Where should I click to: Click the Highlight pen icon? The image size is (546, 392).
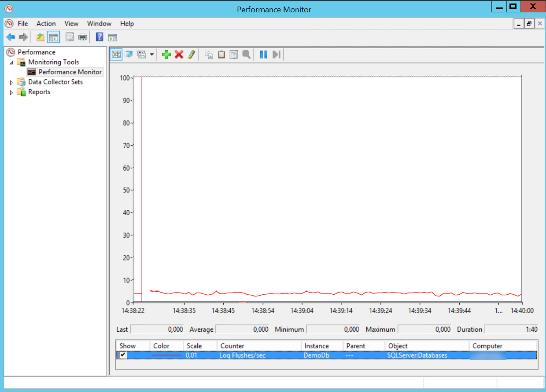coord(191,55)
